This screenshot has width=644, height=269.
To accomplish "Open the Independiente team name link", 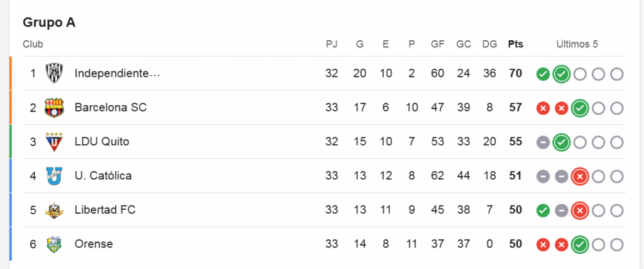I will click(x=117, y=73).
